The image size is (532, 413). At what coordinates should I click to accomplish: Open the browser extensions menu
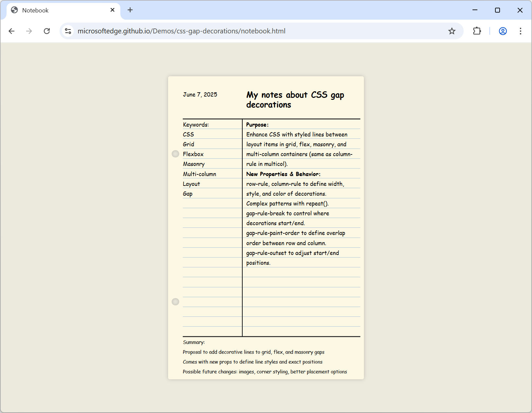pos(476,31)
